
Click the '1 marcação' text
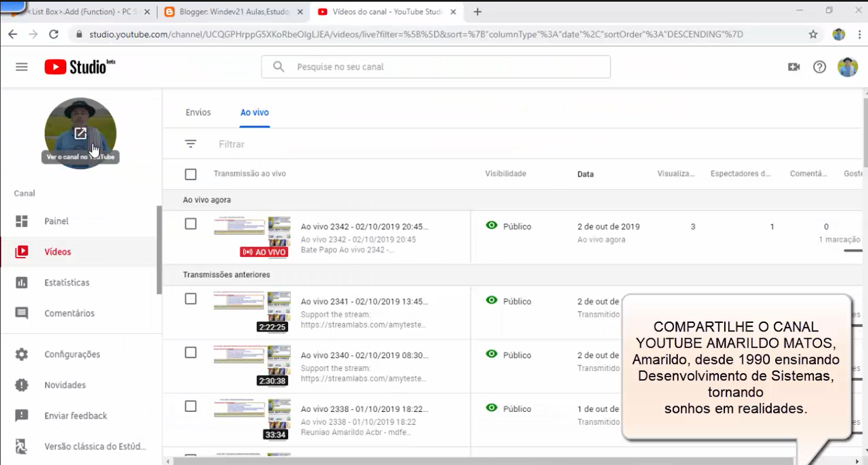point(839,239)
